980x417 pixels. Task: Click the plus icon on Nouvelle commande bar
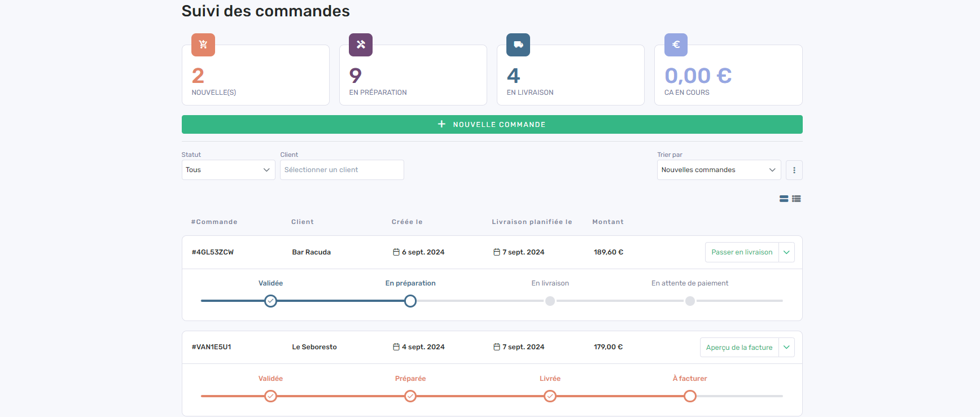coord(442,124)
